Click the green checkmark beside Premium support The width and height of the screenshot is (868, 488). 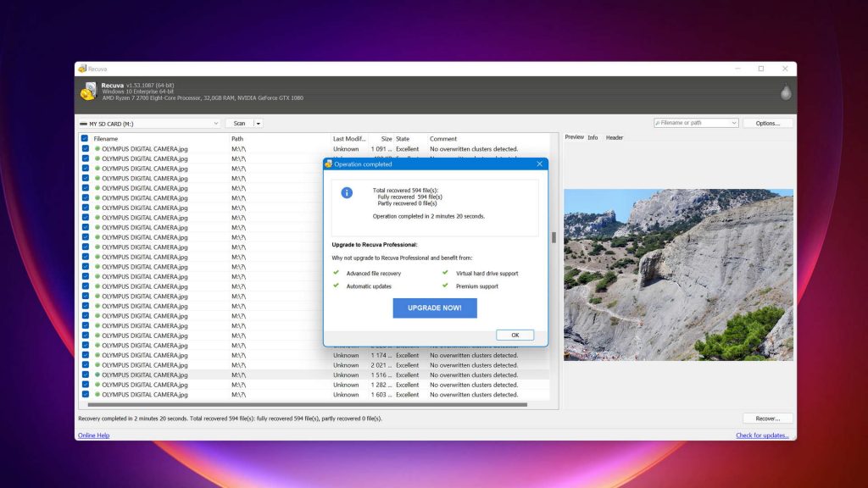point(445,286)
